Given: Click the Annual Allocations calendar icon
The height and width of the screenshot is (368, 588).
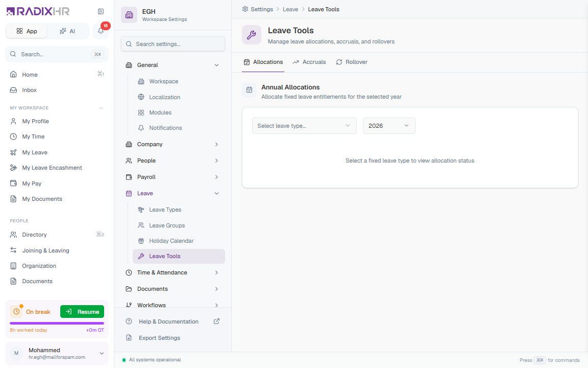Looking at the screenshot, I should pos(249,90).
